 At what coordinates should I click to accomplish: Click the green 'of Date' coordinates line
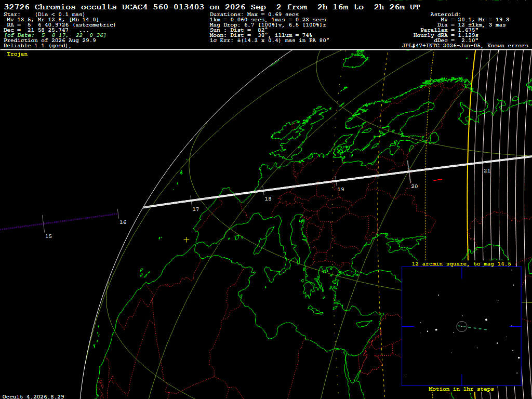55,35
